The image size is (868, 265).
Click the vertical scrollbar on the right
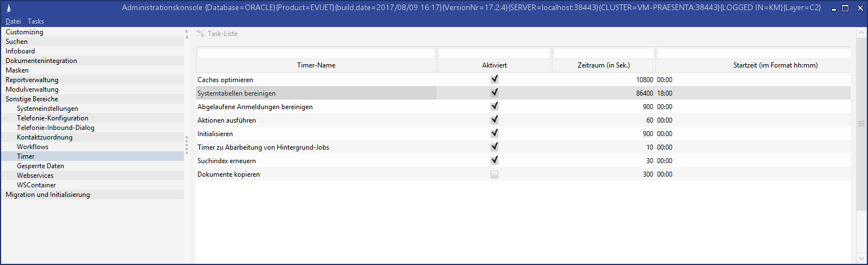pos(861,124)
